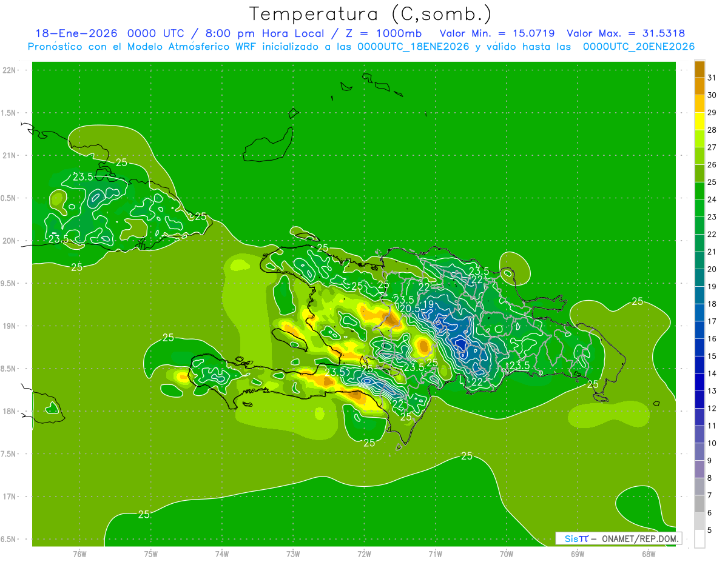Viewport: 728px width, 562px height.
Task: Click the green legend swatch between 24 and 25
Action: pyautogui.click(x=699, y=191)
